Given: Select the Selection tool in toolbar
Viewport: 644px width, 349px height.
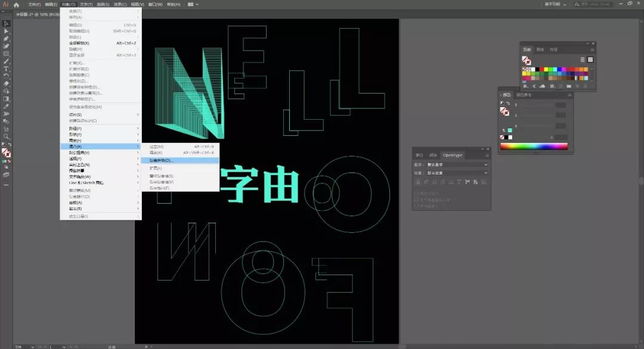Looking at the screenshot, I should (6, 24).
